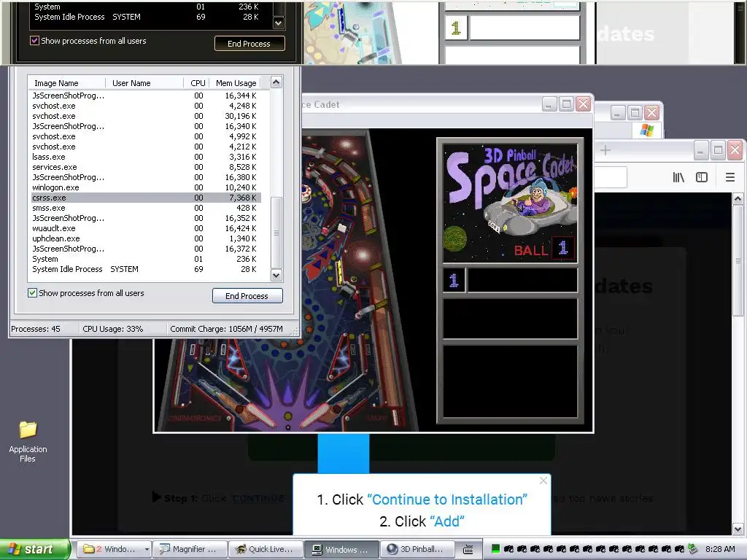Viewport: 747px width, 560px height.
Task: Click the taskbar clock showing 8:28 AM
Action: pyautogui.click(x=720, y=549)
